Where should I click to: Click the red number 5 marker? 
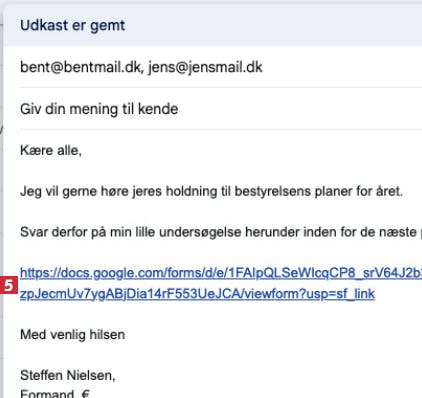9,285
